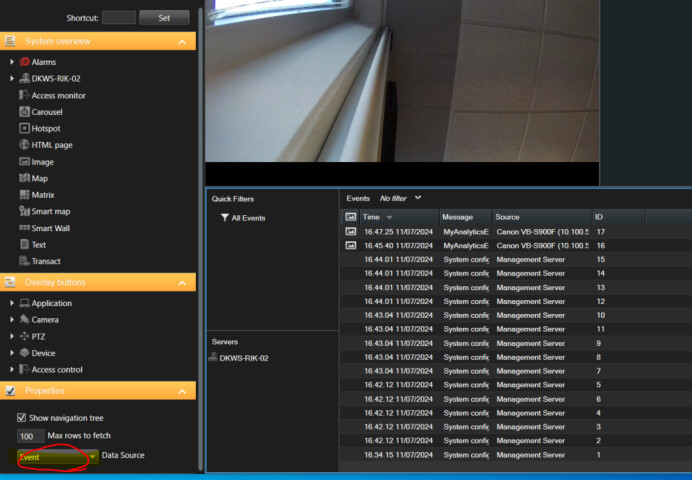
Task: Click the All Events filter funnel icon
Action: point(225,218)
